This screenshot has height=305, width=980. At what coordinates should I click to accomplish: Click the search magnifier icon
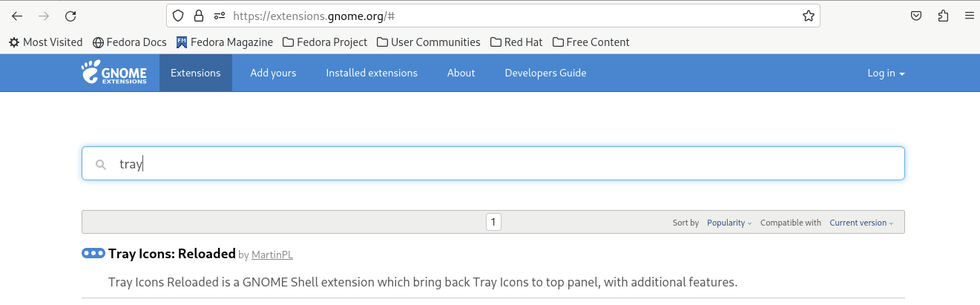click(x=101, y=165)
